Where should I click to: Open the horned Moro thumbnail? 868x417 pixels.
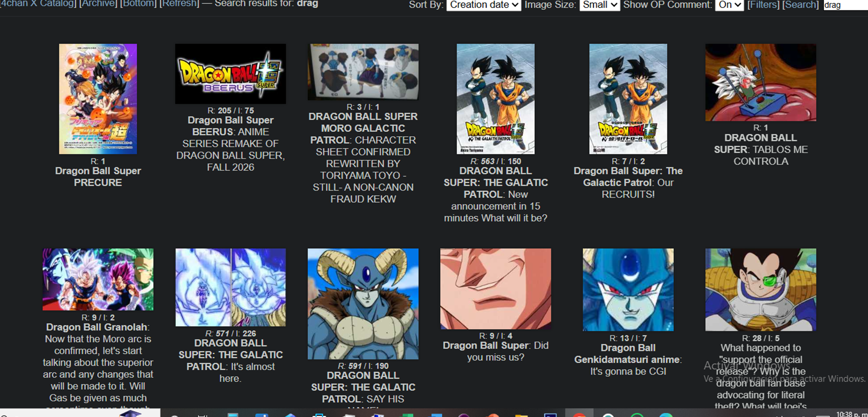click(363, 304)
